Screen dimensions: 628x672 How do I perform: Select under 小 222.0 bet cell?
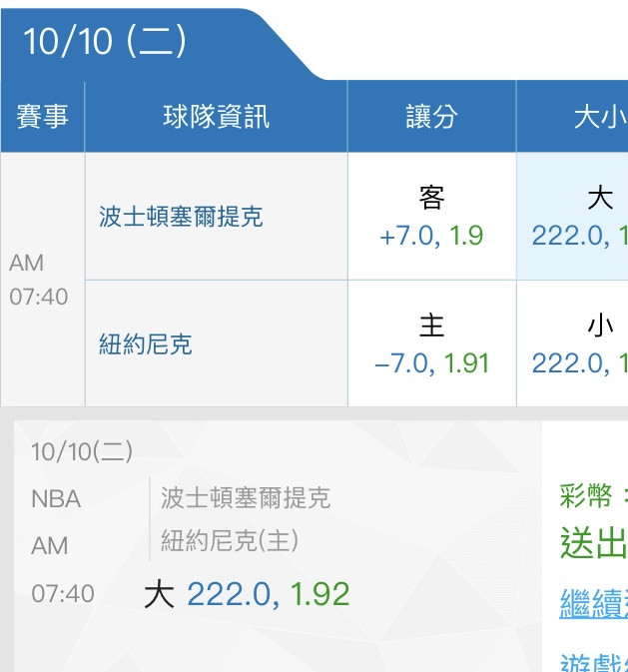(573, 343)
